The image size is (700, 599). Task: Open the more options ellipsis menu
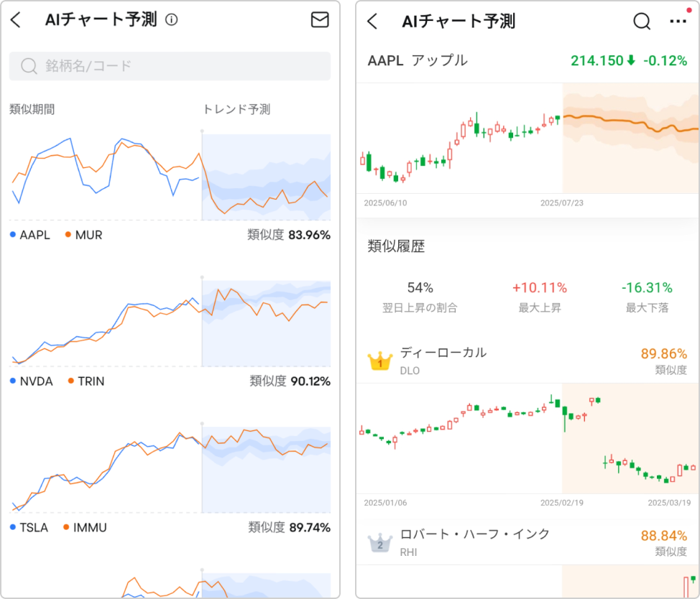[678, 22]
